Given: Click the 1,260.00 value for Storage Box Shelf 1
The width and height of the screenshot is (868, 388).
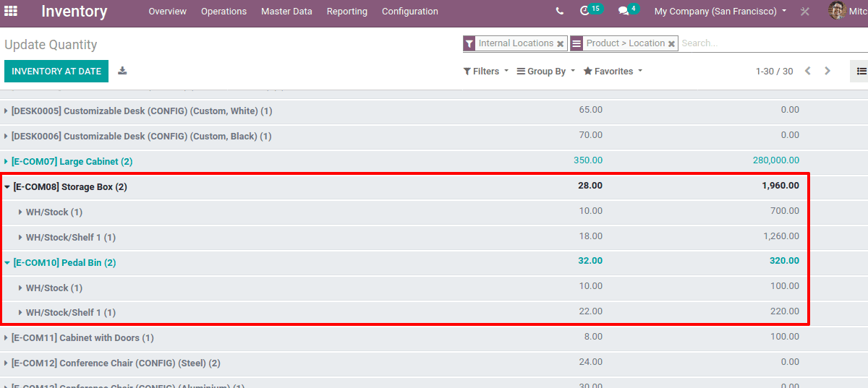Looking at the screenshot, I should (781, 236).
